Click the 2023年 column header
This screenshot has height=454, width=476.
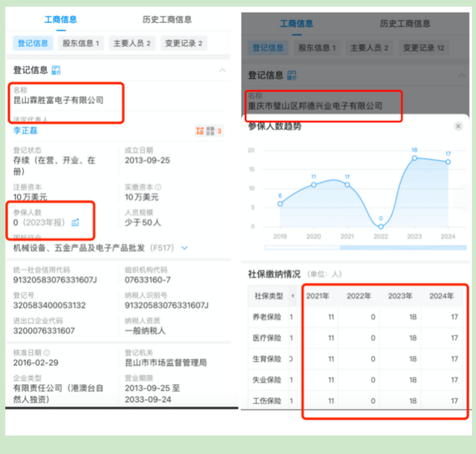pyautogui.click(x=400, y=296)
